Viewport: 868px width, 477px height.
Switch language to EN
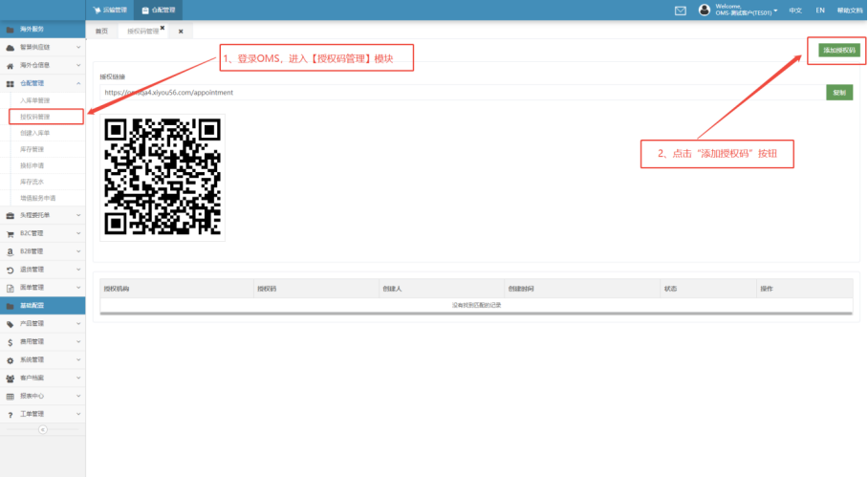(x=820, y=11)
